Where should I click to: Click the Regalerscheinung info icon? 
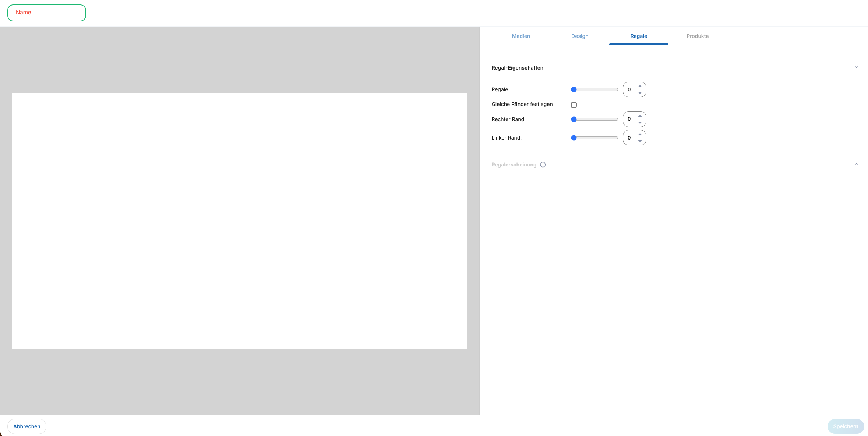pos(543,165)
